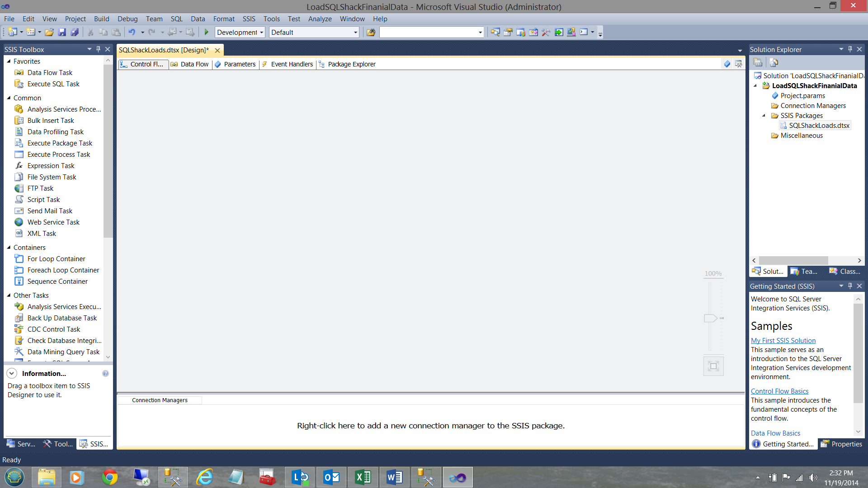Click the zoom fit-to-view icon on canvas
This screenshot has height=488, width=868.
point(713,366)
